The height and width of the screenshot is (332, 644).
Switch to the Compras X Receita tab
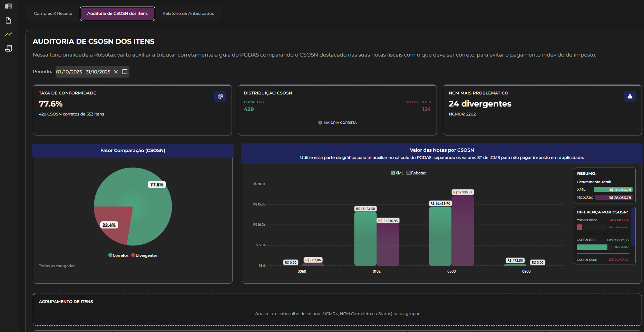[53, 13]
